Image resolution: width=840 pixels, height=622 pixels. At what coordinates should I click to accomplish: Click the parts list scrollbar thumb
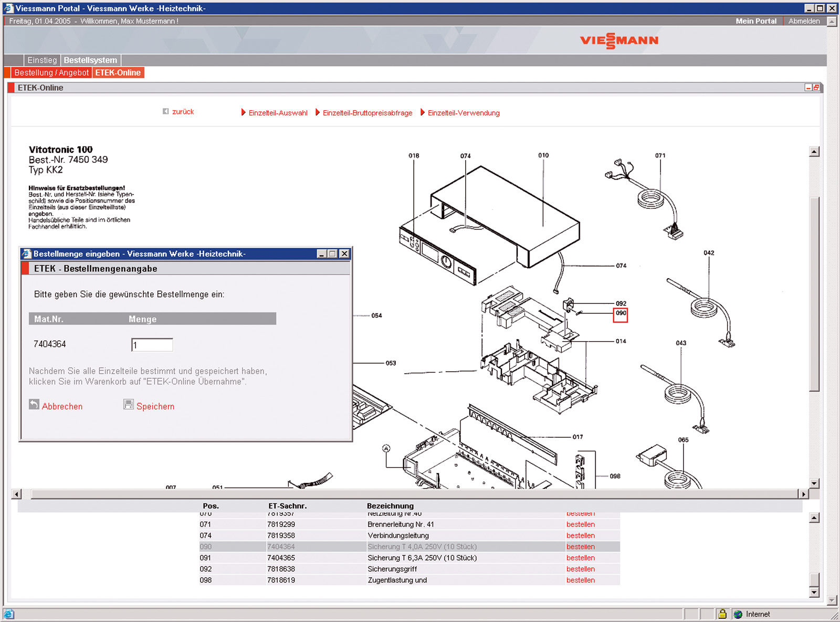click(x=814, y=579)
